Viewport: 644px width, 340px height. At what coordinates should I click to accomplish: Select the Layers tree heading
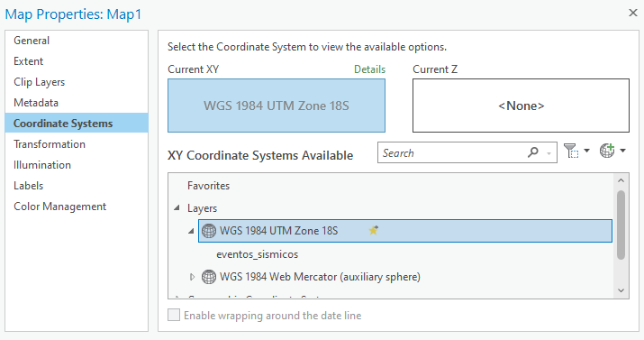point(202,208)
